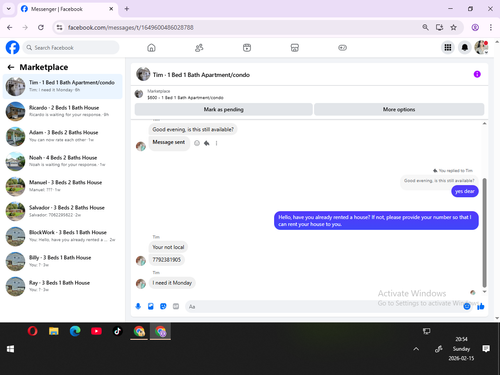500x375 pixels.
Task: Open conversation info purple icon
Action: click(477, 74)
